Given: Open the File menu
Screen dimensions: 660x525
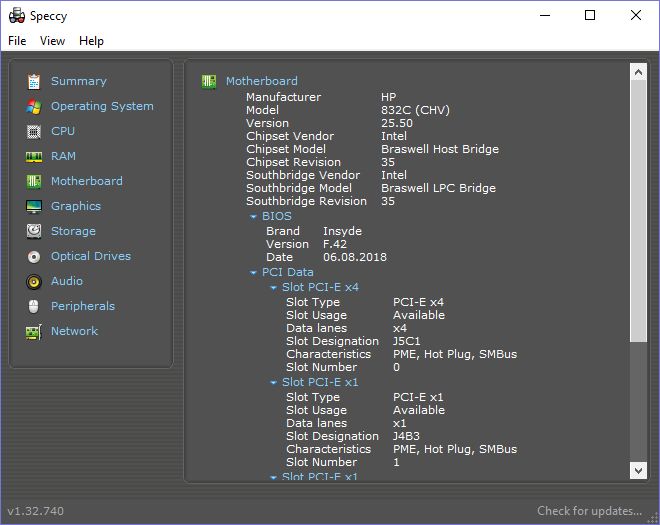Looking at the screenshot, I should point(17,41).
